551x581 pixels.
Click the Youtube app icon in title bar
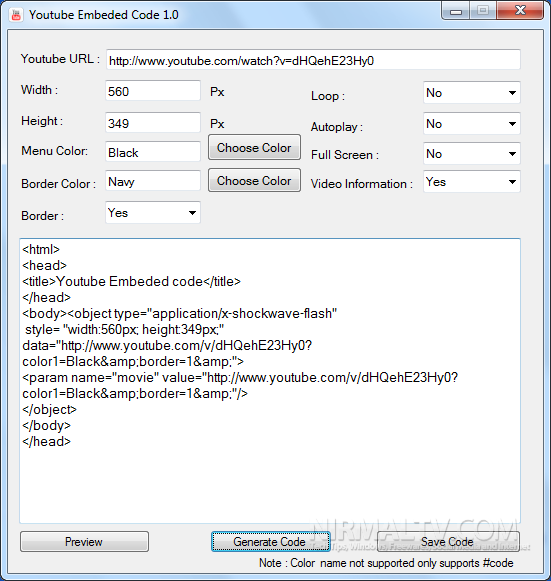coord(16,15)
